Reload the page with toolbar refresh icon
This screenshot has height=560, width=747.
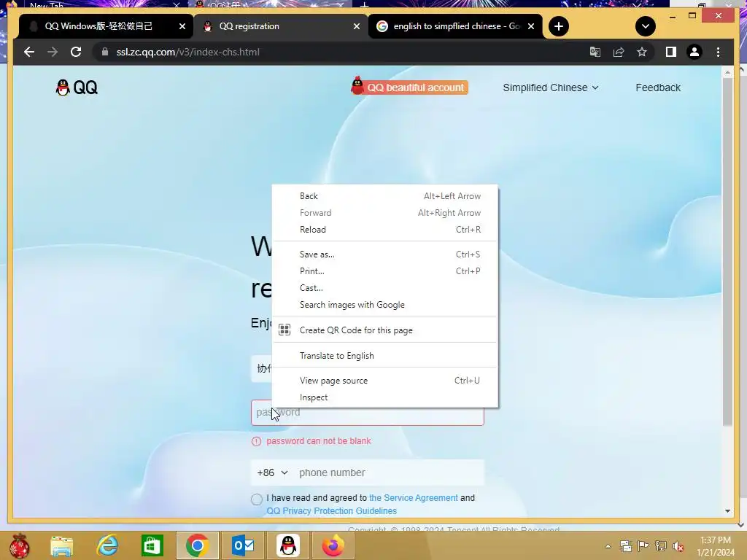point(76,52)
